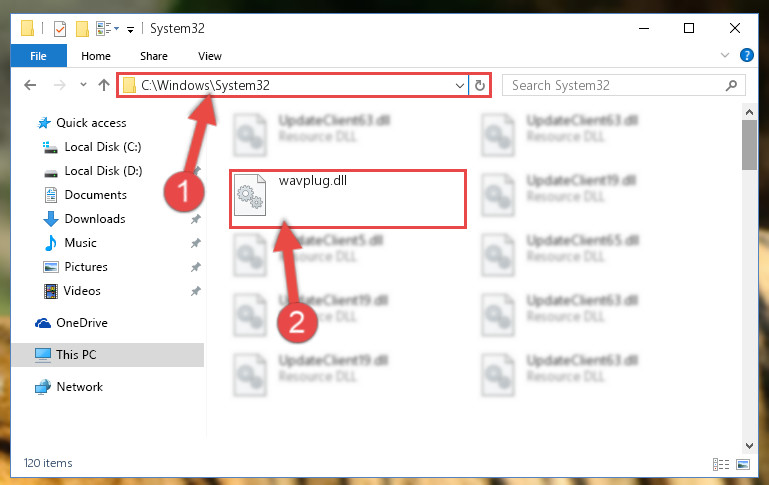This screenshot has height=485, width=769.
Task: Refresh the System32 folder view
Action: (480, 85)
